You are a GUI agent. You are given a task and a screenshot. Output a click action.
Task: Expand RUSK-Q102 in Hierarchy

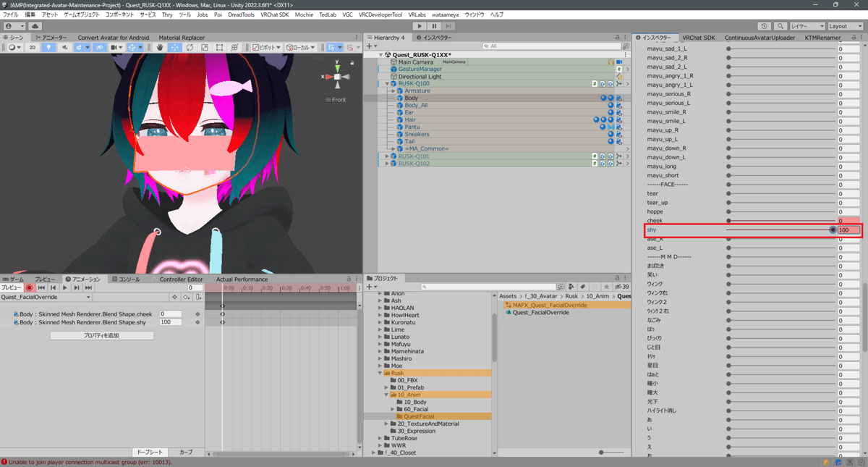pos(388,163)
